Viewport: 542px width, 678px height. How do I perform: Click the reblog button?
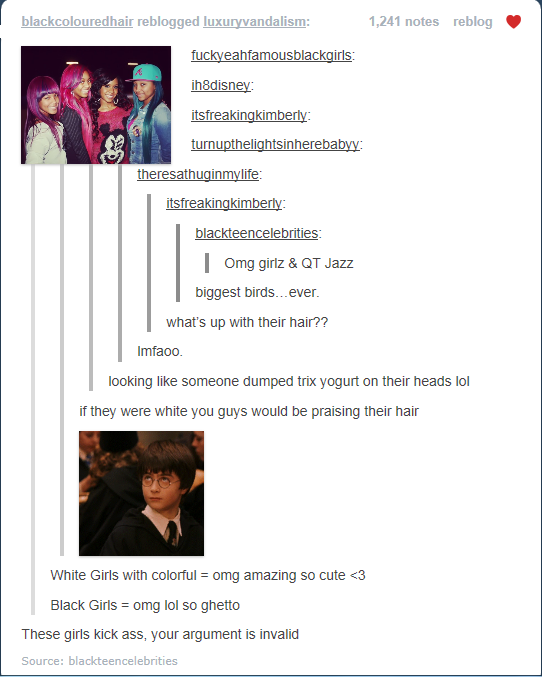(473, 22)
